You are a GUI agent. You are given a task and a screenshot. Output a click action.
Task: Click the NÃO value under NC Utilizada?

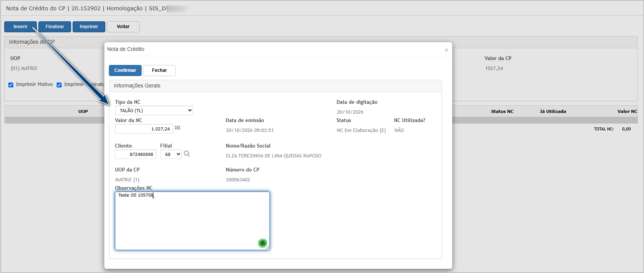point(399,130)
